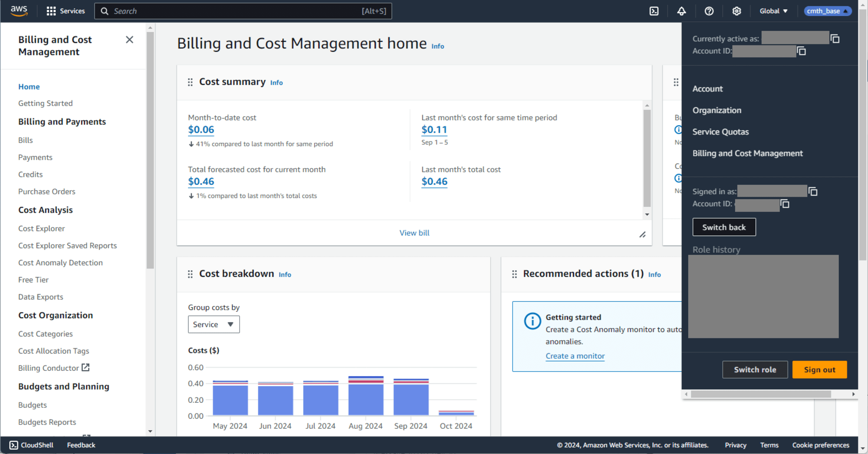Open last month's same period $0.11 link

434,129
